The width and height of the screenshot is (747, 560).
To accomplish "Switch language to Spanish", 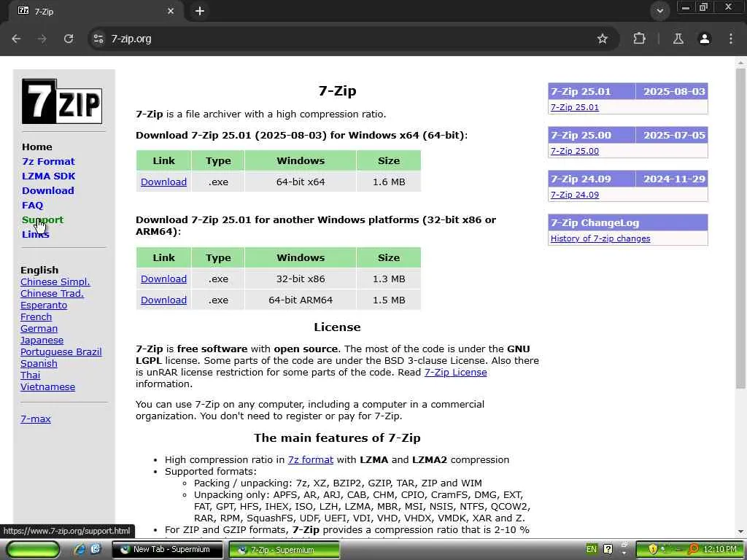I will point(39,363).
